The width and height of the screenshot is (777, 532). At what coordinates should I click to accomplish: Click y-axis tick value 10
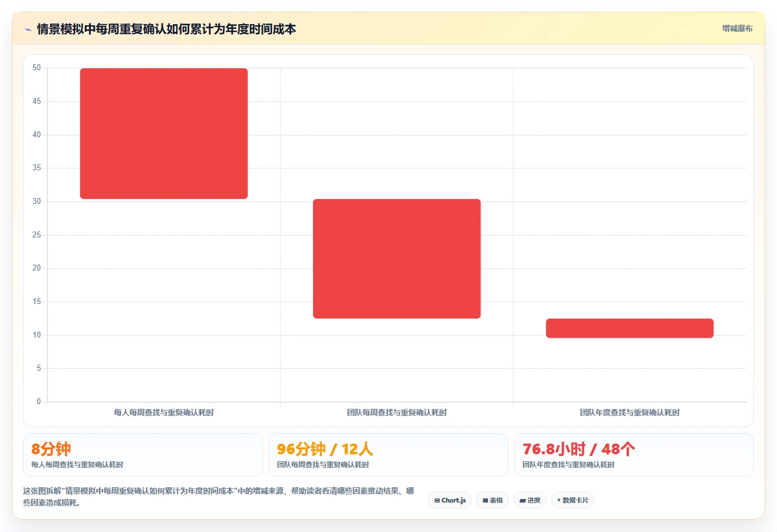[37, 335]
